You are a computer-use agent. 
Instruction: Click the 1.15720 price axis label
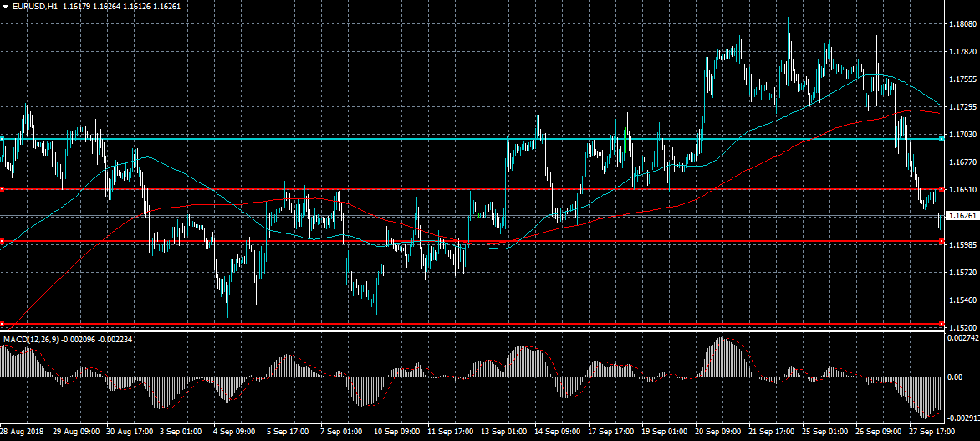[962, 272]
